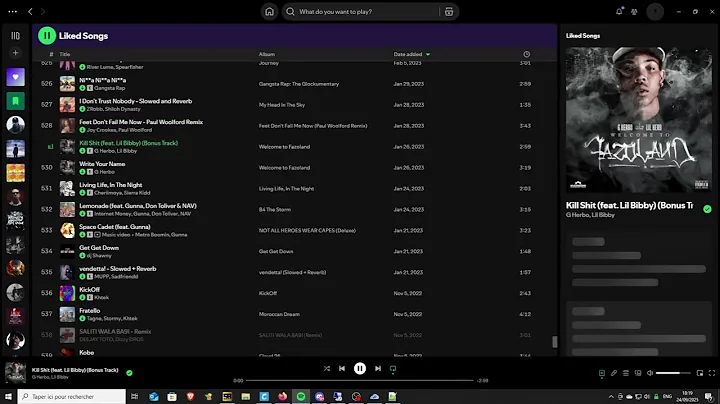The height and width of the screenshot is (404, 720).
Task: Open the album 'B4 The Storm'
Action: [x=275, y=209]
